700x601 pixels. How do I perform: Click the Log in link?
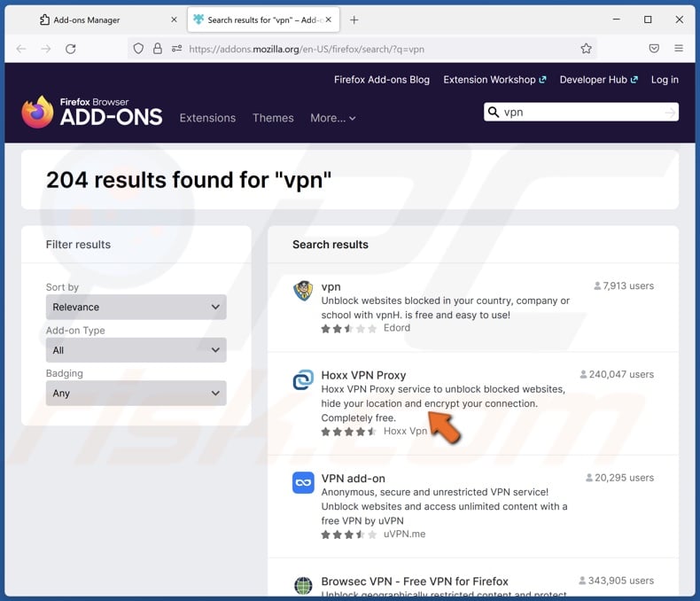coord(665,80)
